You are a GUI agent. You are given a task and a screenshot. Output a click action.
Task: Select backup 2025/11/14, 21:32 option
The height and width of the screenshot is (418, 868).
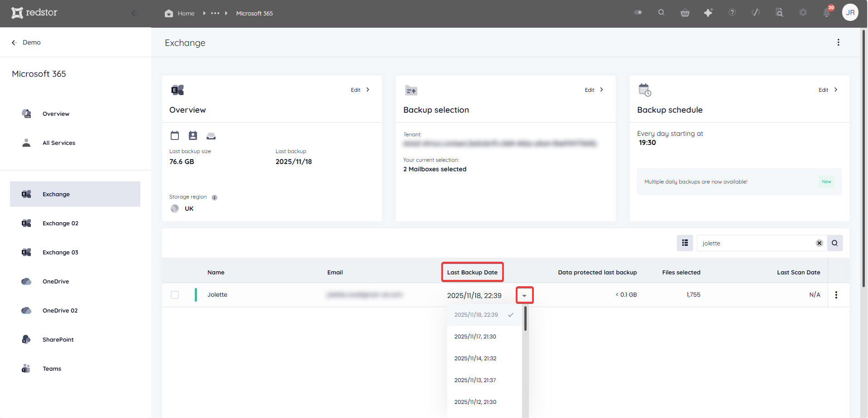click(484, 358)
